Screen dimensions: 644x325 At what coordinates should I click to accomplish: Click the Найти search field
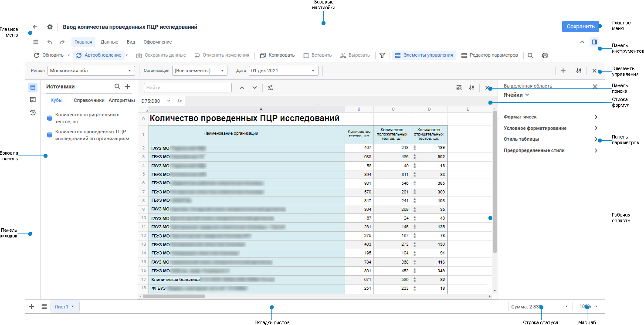187,88
